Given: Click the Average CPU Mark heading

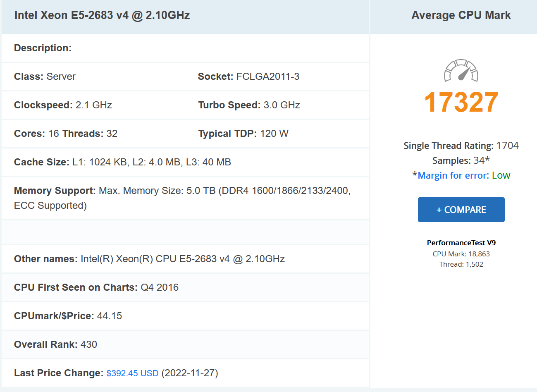Looking at the screenshot, I should [461, 15].
